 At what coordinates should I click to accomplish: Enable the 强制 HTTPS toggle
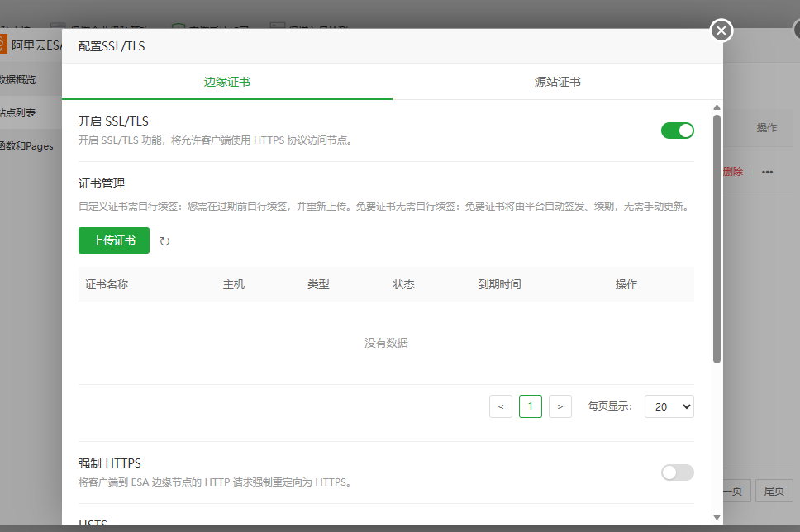[x=677, y=473]
